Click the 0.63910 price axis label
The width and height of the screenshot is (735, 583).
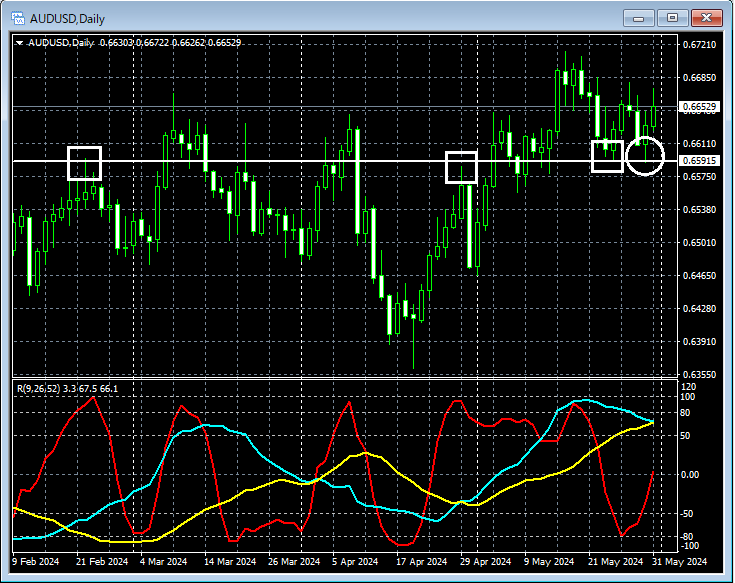click(x=699, y=342)
